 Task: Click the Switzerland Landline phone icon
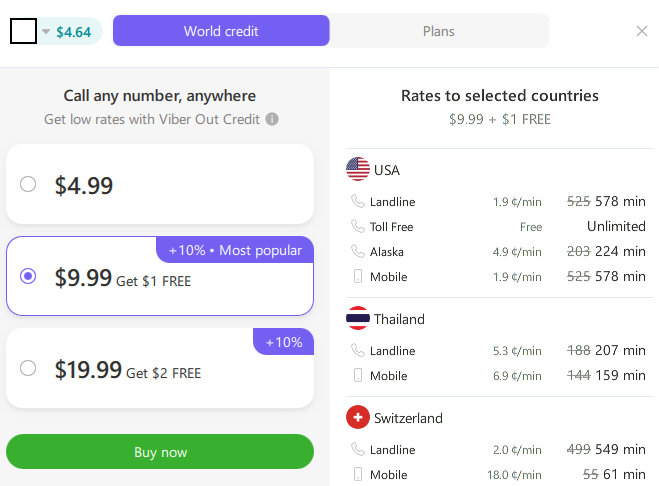[358, 449]
